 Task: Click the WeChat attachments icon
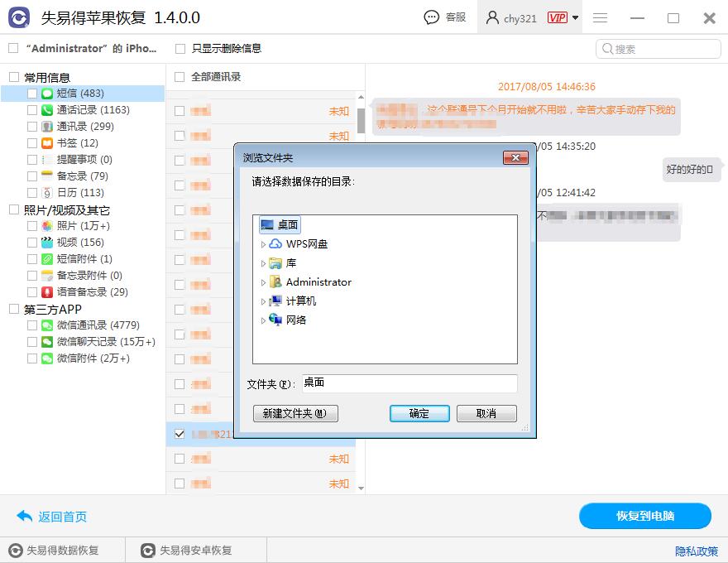[47, 358]
